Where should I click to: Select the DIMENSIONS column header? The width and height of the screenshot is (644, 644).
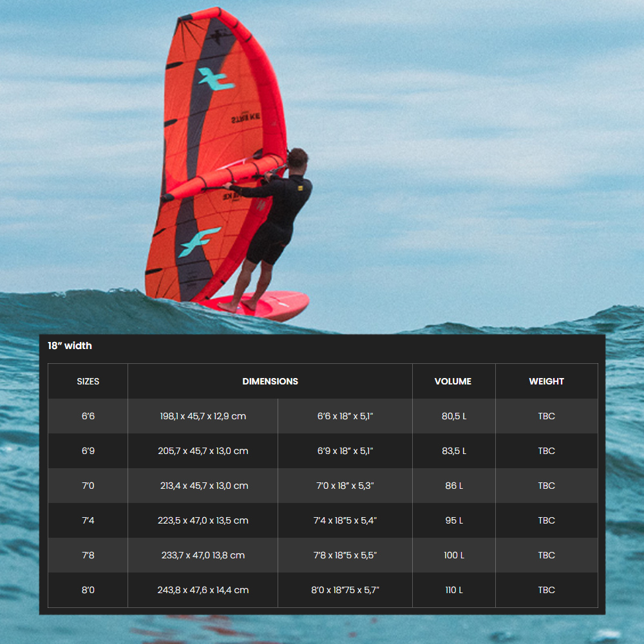click(270, 381)
